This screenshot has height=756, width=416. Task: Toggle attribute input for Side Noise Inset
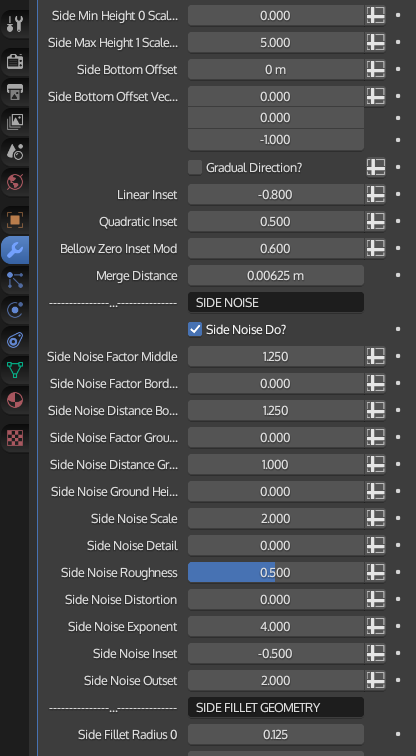point(375,654)
